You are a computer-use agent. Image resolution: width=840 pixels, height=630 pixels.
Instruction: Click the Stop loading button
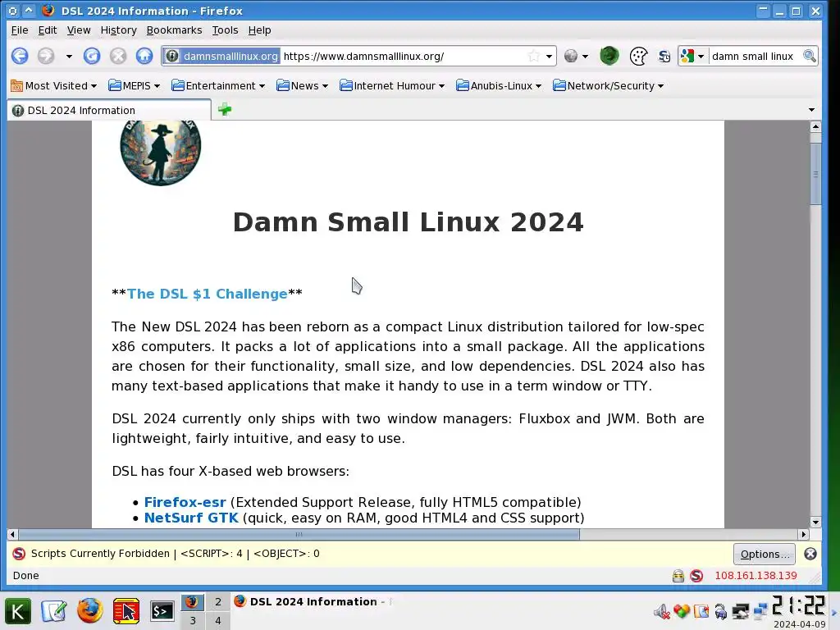coord(118,56)
